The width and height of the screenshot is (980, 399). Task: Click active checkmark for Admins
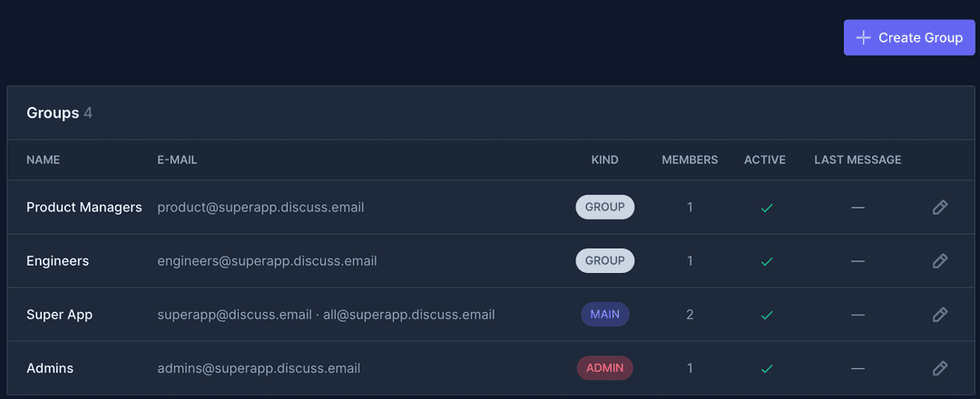pos(767,368)
